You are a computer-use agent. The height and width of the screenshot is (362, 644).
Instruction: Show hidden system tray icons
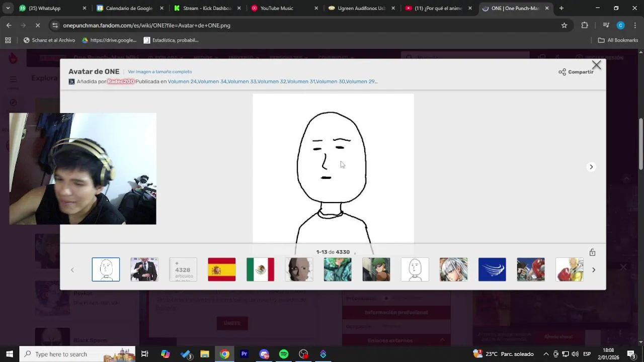tap(546, 354)
